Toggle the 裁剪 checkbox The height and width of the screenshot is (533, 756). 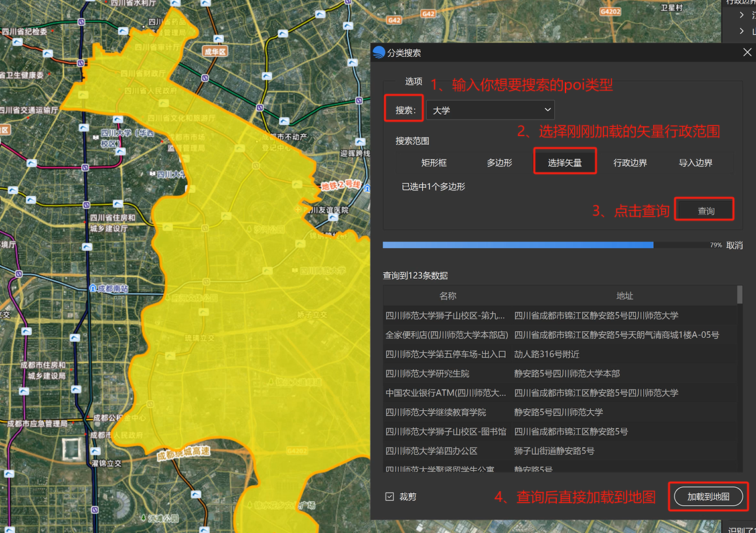click(390, 496)
